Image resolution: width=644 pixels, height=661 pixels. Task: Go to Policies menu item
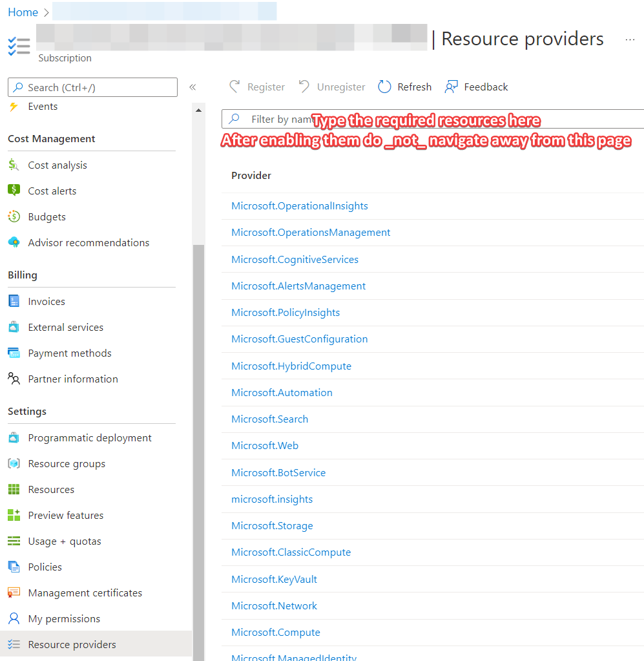coord(45,567)
